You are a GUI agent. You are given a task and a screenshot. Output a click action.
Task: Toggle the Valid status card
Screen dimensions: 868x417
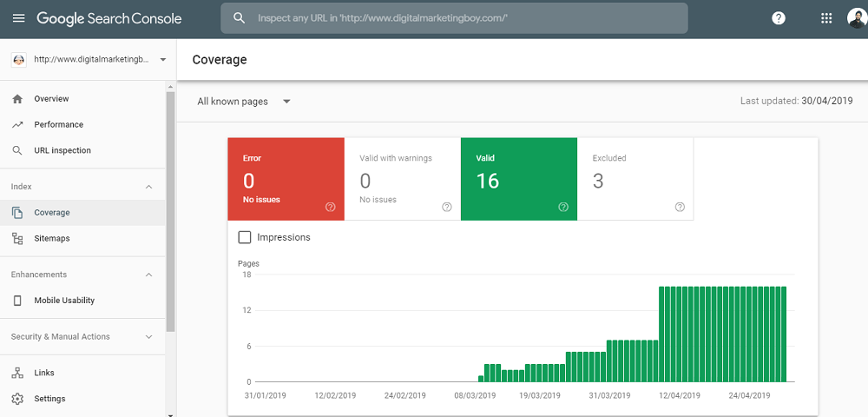point(519,180)
